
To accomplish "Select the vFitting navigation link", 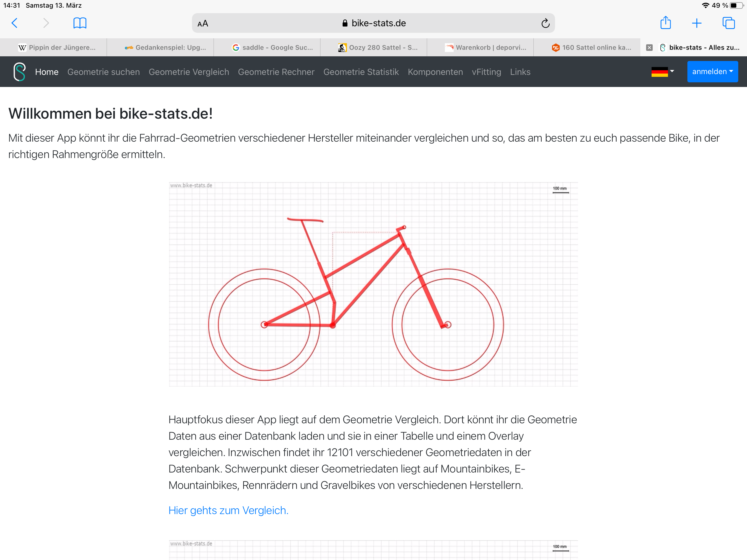I will (486, 72).
